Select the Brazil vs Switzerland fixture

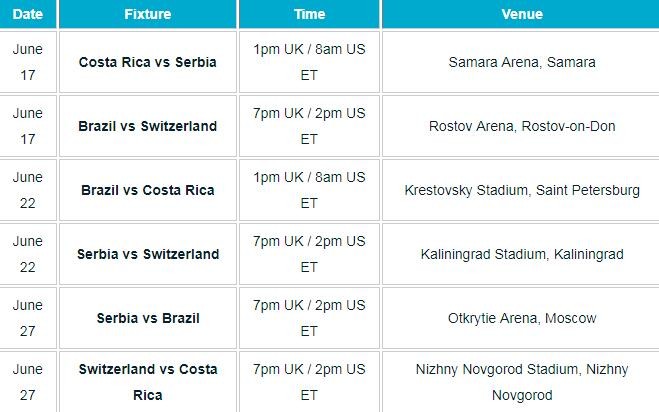[148, 126]
